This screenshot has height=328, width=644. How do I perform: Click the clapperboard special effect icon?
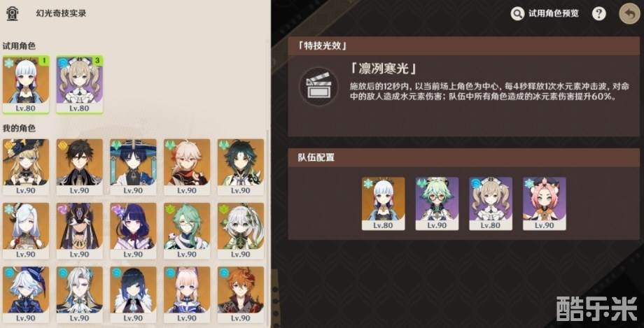pyautogui.click(x=318, y=86)
